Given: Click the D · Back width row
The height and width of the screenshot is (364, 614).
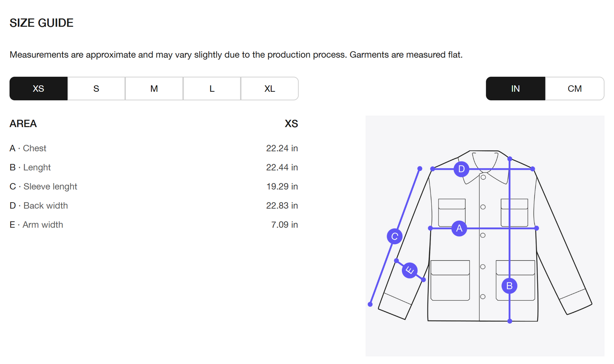Looking at the screenshot, I should coord(154,206).
